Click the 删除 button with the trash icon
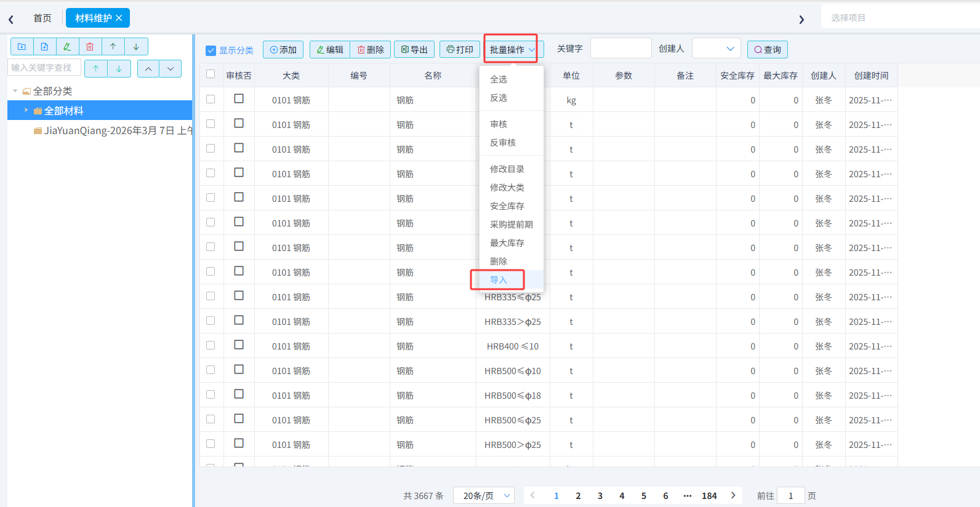Viewport: 980px width, 507px height. tap(371, 49)
